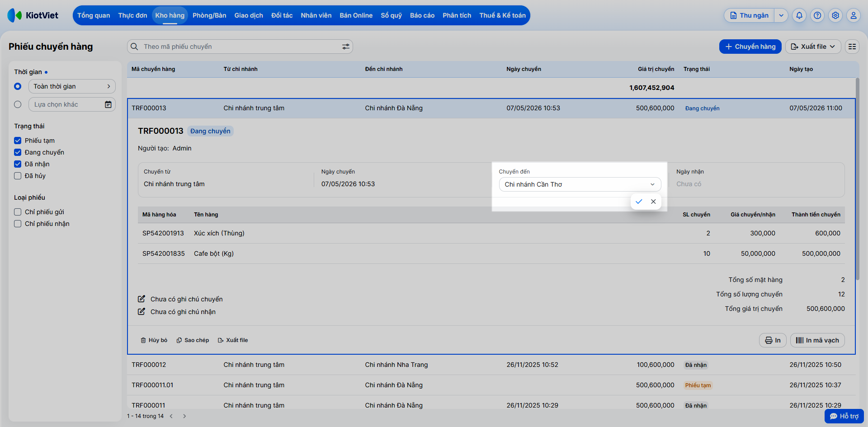Open the Giao dịch menu
868x427 pixels.
click(249, 15)
